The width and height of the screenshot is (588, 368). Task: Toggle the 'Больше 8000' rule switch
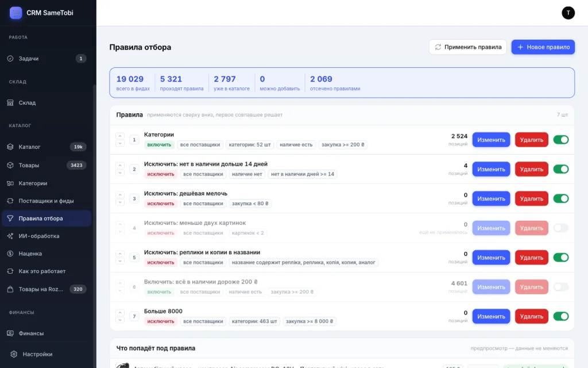point(561,316)
